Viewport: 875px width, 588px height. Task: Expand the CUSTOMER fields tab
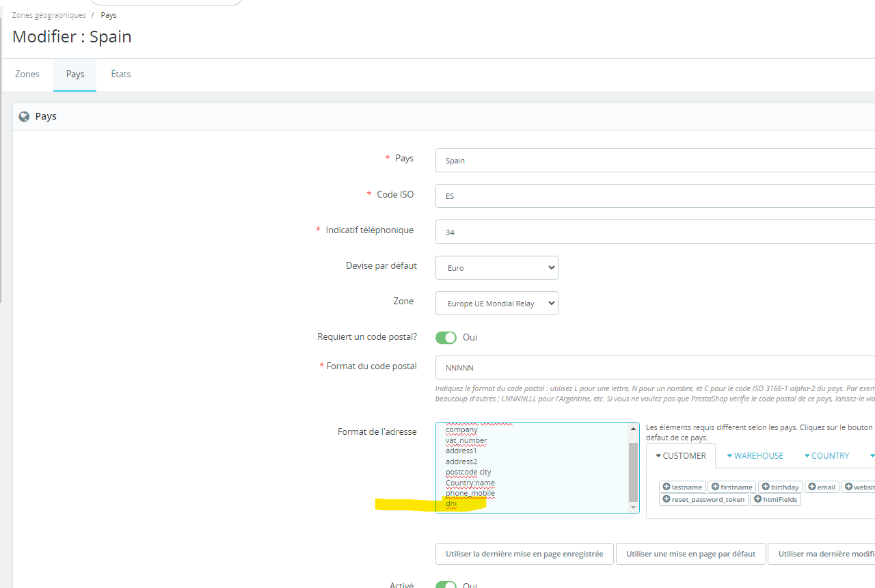click(x=680, y=455)
